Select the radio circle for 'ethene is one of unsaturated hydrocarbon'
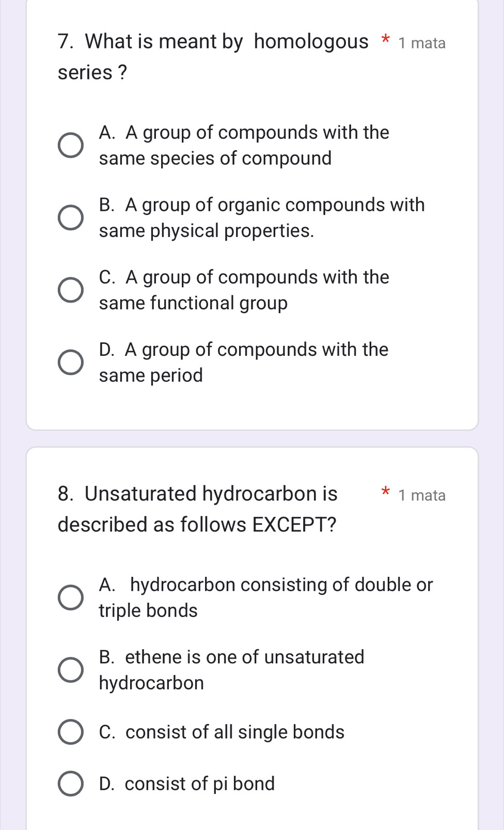Viewport: 504px width, 830px height. (70, 670)
